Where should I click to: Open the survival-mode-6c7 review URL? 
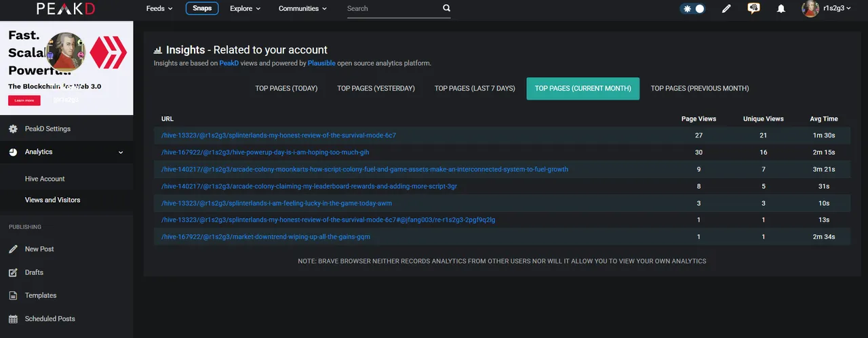[279, 135]
